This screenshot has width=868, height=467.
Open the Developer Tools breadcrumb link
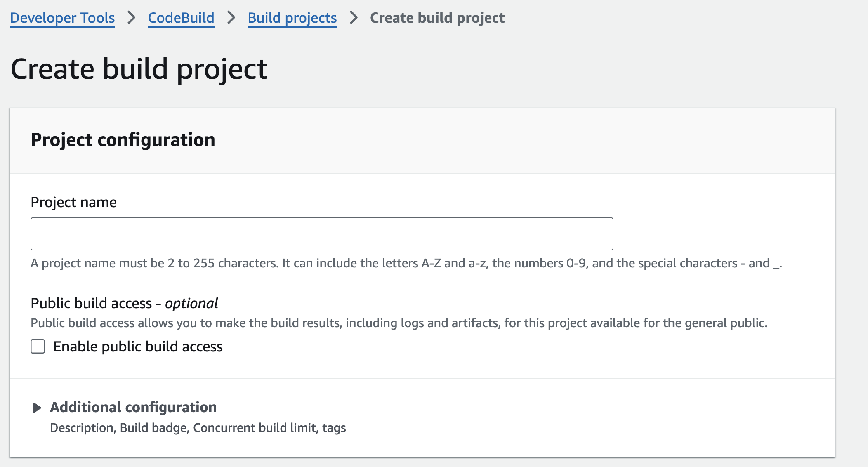(62, 18)
